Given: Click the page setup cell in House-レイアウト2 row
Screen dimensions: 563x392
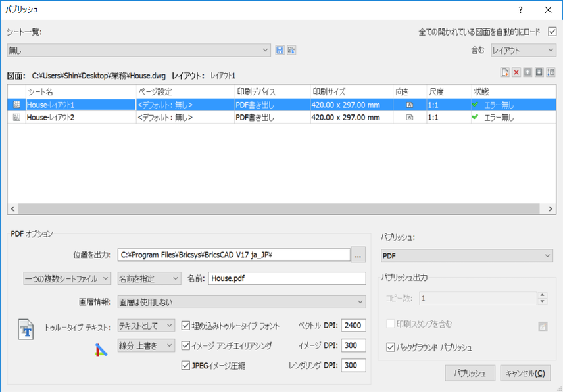Looking at the screenshot, I should 185,117.
